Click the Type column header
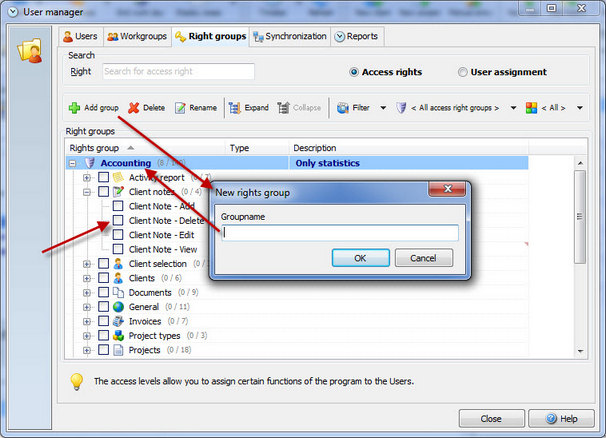This screenshot has width=606, height=438. point(257,148)
